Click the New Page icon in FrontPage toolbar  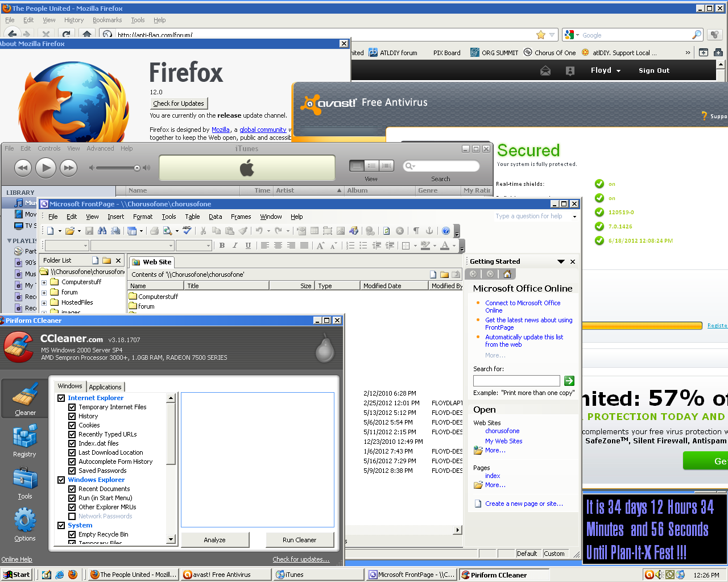51,231
